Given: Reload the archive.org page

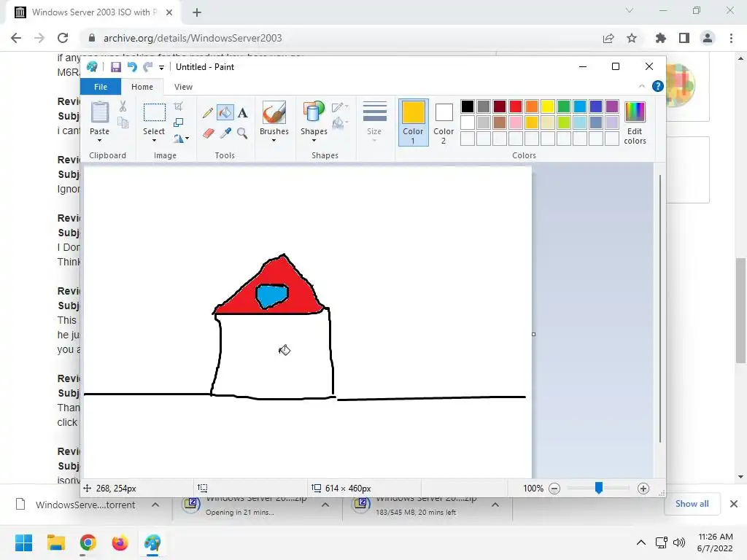Looking at the screenshot, I should pos(63,38).
